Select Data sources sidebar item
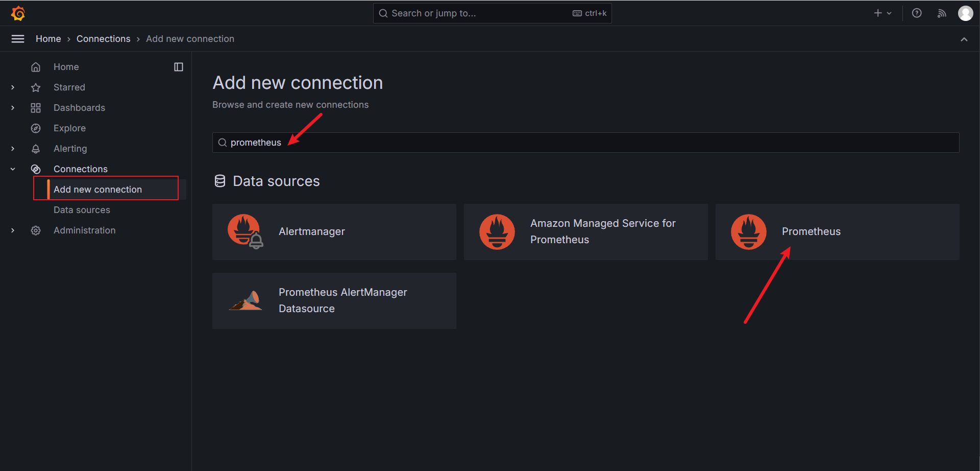Screen dimensions: 980x471 82,210
